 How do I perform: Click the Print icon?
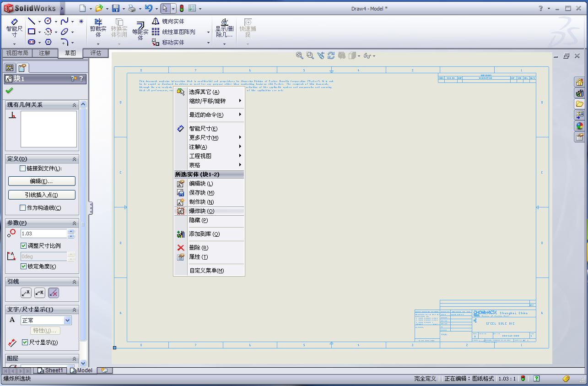pyautogui.click(x=132, y=8)
